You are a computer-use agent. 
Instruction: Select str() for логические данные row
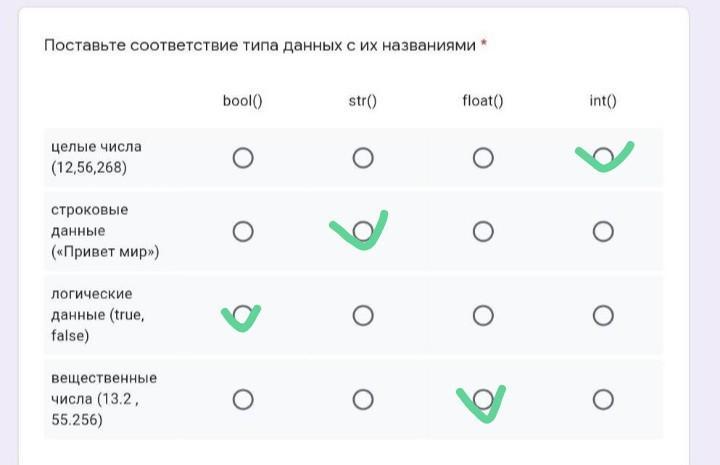(x=363, y=315)
